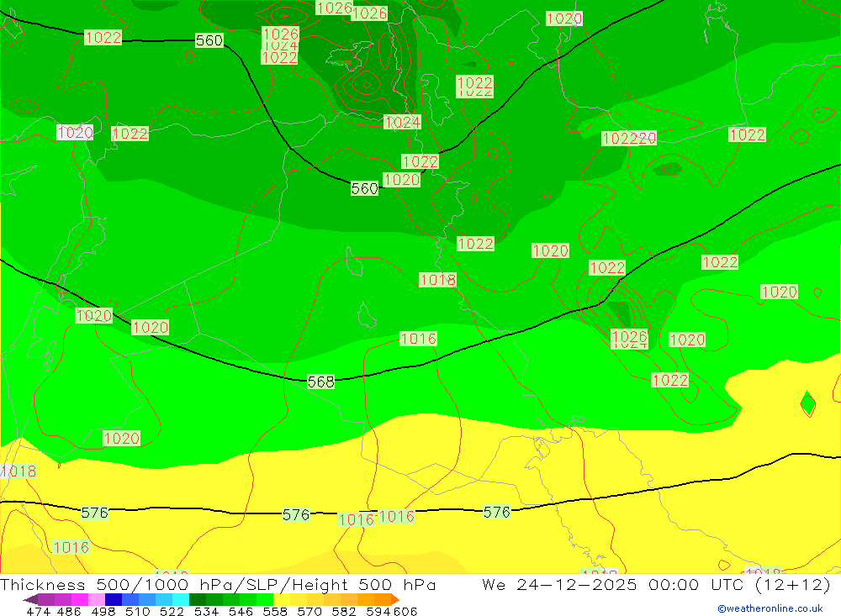The image size is (841, 616).
Task: Select the darkest green legend swatch
Action: 198,599
